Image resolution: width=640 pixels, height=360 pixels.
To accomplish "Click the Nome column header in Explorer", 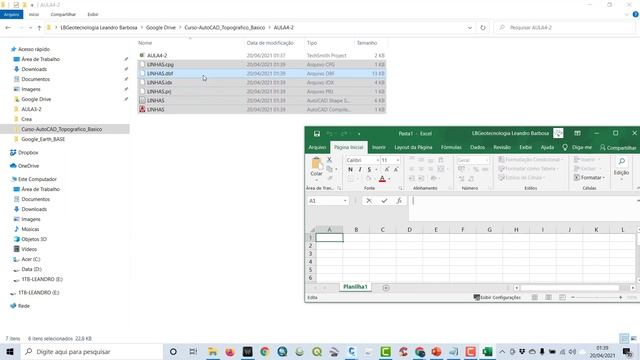I will click(145, 42).
